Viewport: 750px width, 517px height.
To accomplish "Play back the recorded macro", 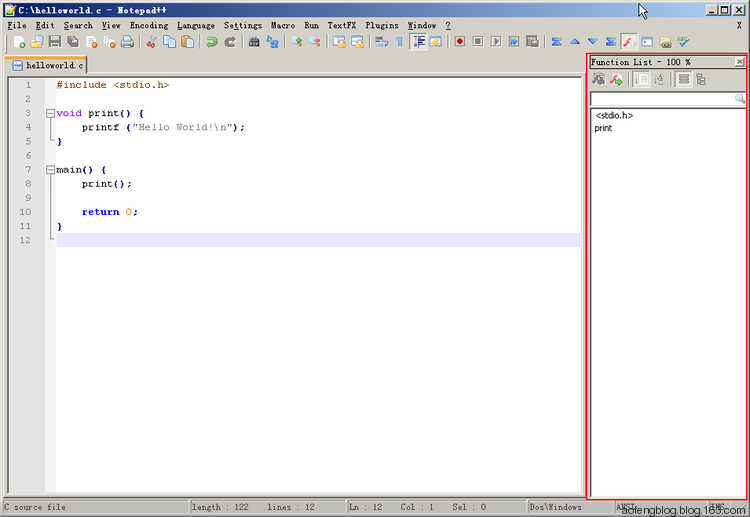I will [496, 42].
